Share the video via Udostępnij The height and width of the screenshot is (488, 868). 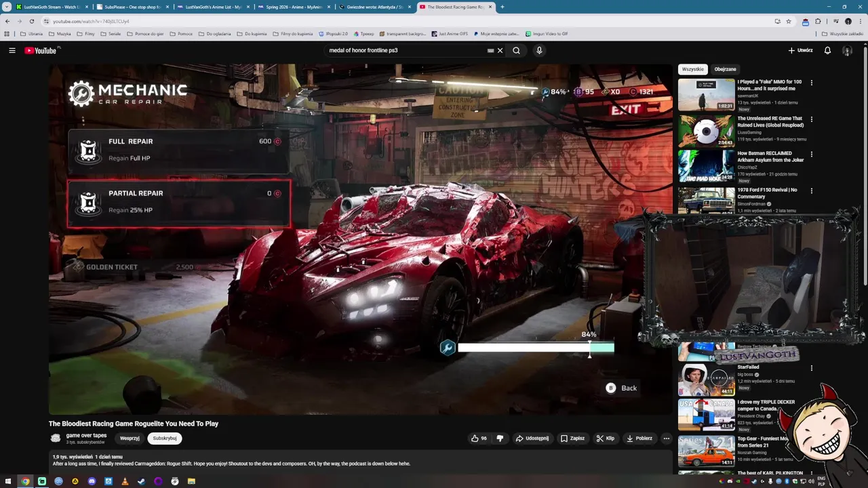(532, 439)
